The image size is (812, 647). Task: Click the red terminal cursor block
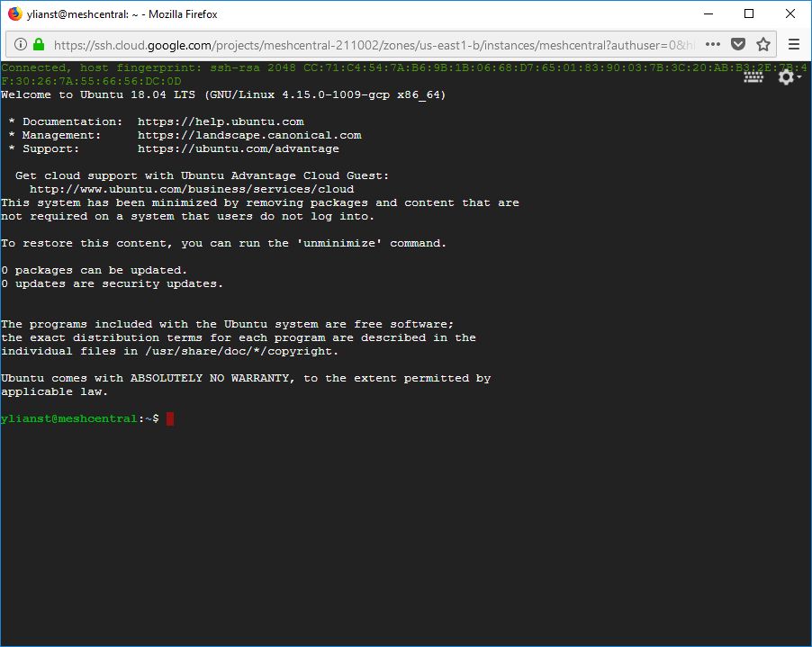click(170, 418)
